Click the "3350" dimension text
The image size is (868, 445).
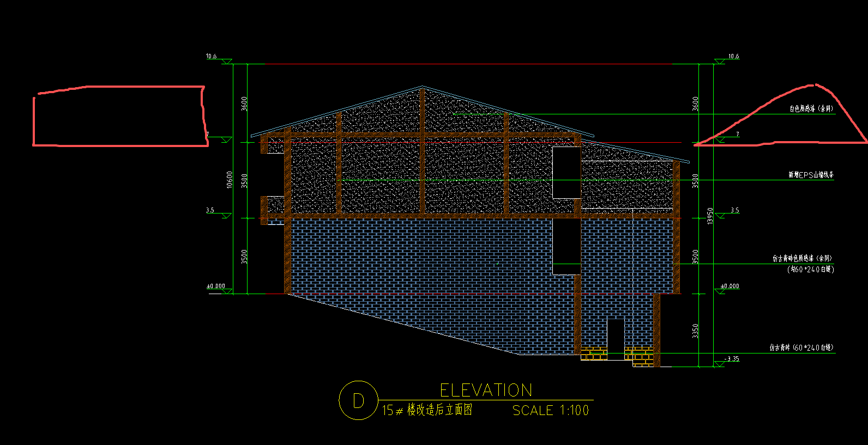pos(695,331)
